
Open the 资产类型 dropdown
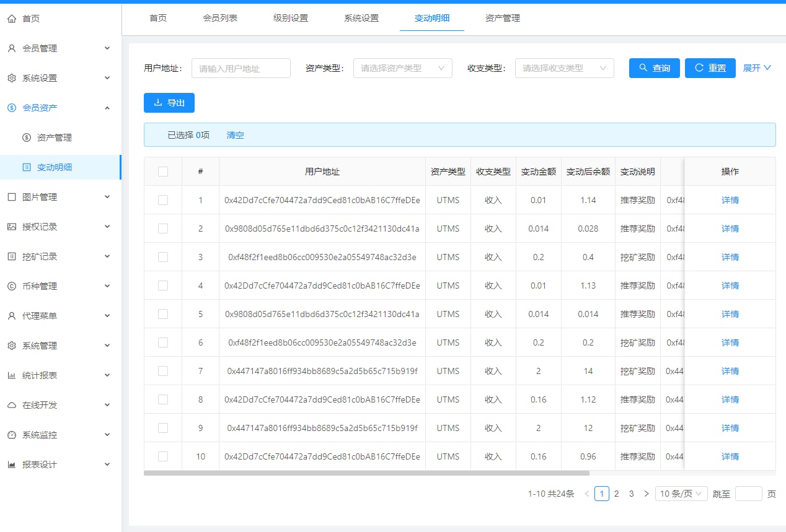(403, 68)
